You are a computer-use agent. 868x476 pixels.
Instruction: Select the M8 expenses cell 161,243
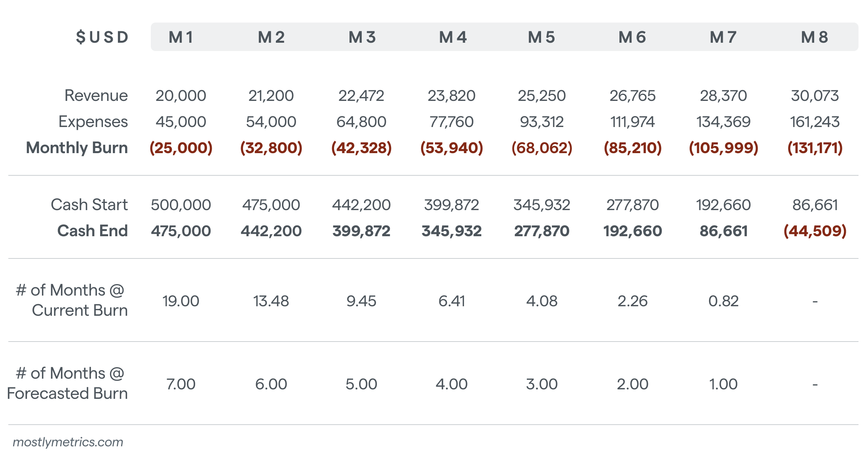815,122
